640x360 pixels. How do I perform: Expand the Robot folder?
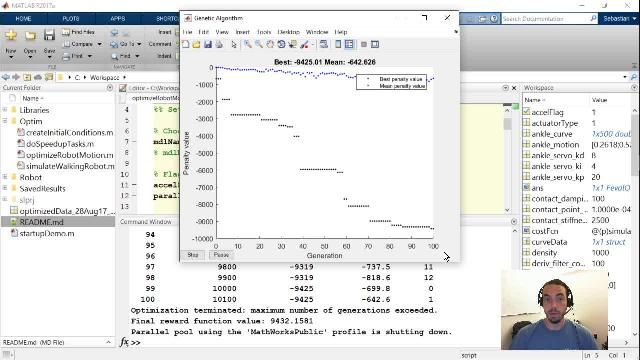point(5,177)
